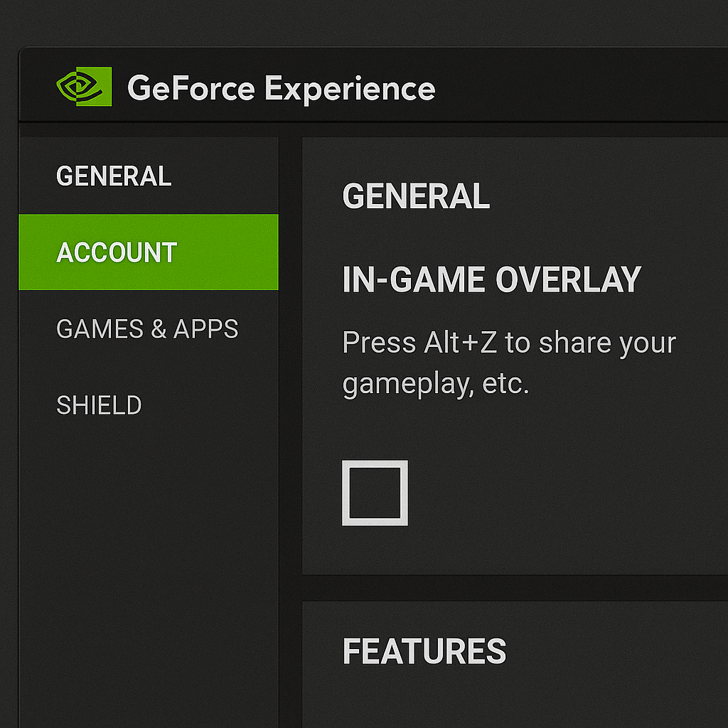Click the FEATURES section heading

(x=424, y=651)
